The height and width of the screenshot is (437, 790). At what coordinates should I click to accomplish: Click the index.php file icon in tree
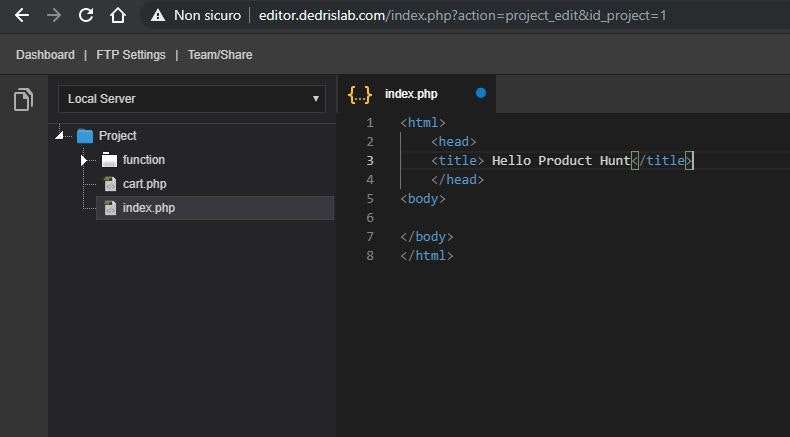coord(110,208)
